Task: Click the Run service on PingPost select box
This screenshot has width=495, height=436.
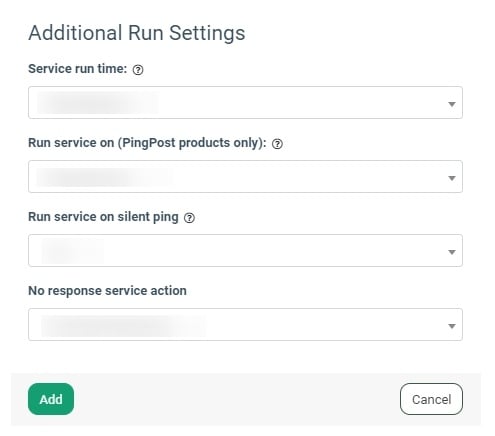Action: 245,176
